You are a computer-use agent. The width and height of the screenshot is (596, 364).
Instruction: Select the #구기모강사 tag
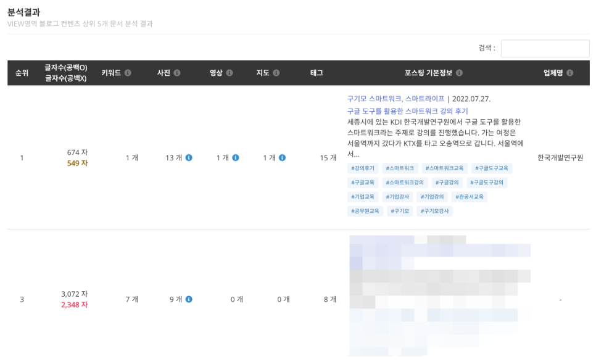click(x=434, y=211)
